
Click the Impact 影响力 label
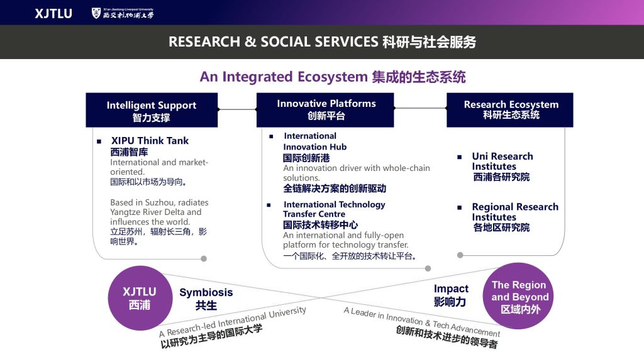pyautogui.click(x=451, y=295)
